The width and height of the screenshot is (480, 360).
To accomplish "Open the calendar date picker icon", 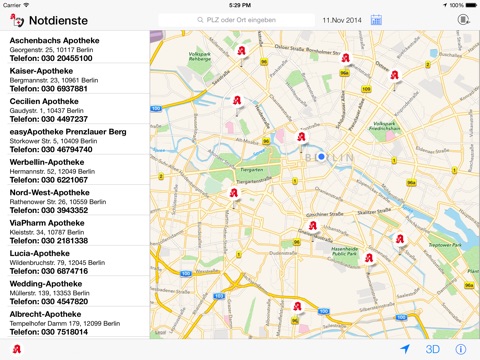I will tap(376, 20).
